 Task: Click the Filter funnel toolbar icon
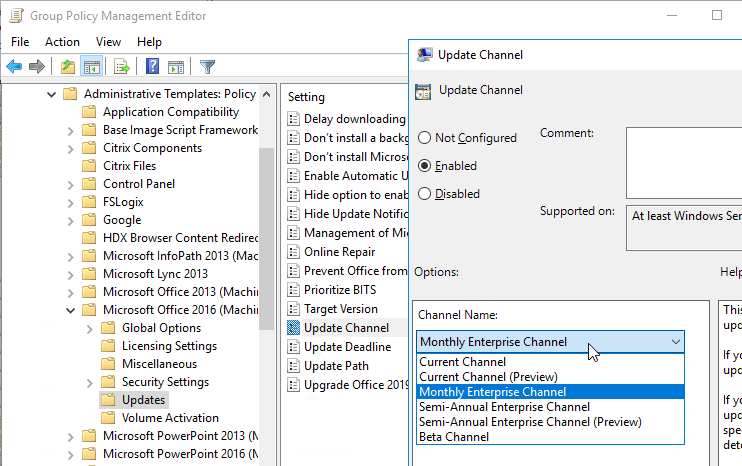[207, 67]
